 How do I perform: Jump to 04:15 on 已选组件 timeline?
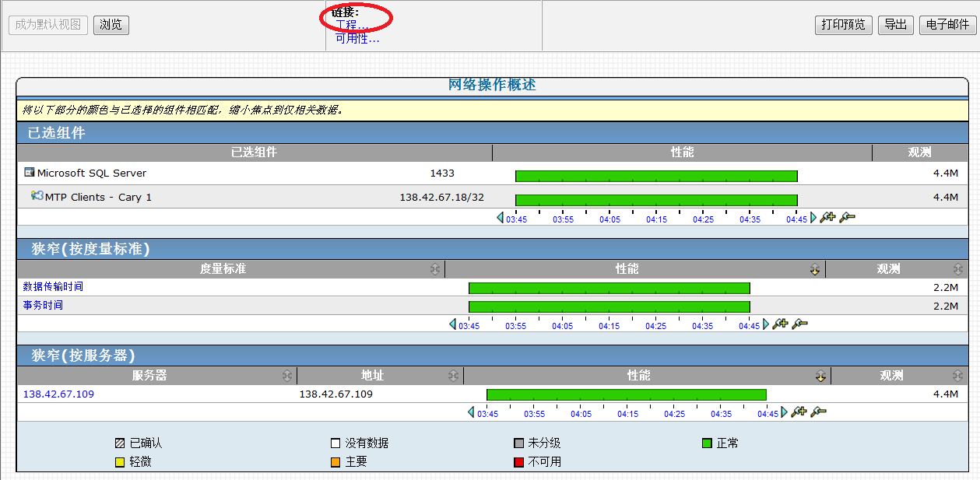pos(657,219)
